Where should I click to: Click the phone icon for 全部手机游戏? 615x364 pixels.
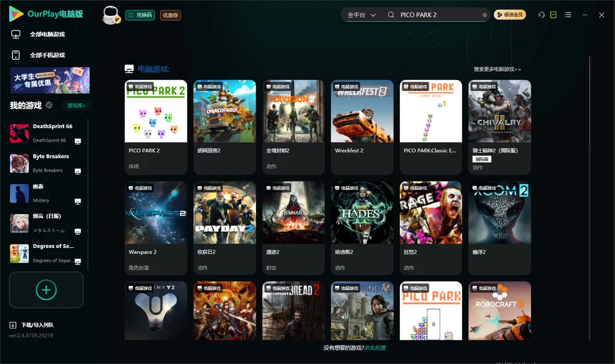tap(16, 55)
